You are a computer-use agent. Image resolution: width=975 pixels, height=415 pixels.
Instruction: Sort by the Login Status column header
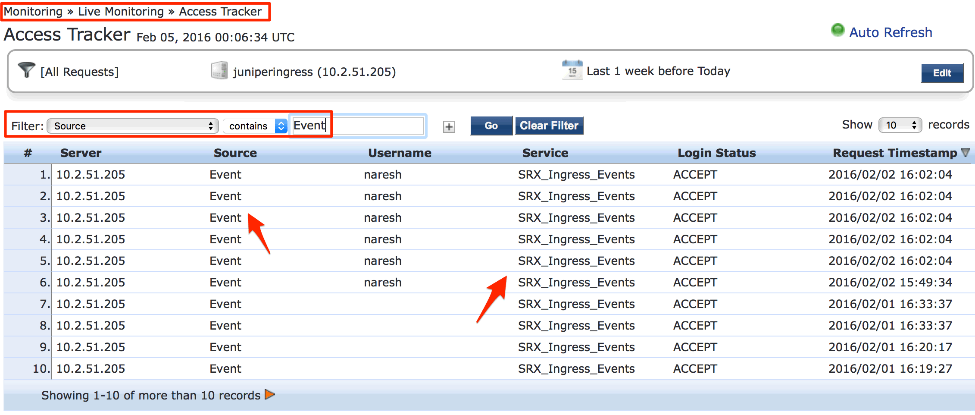pos(716,153)
